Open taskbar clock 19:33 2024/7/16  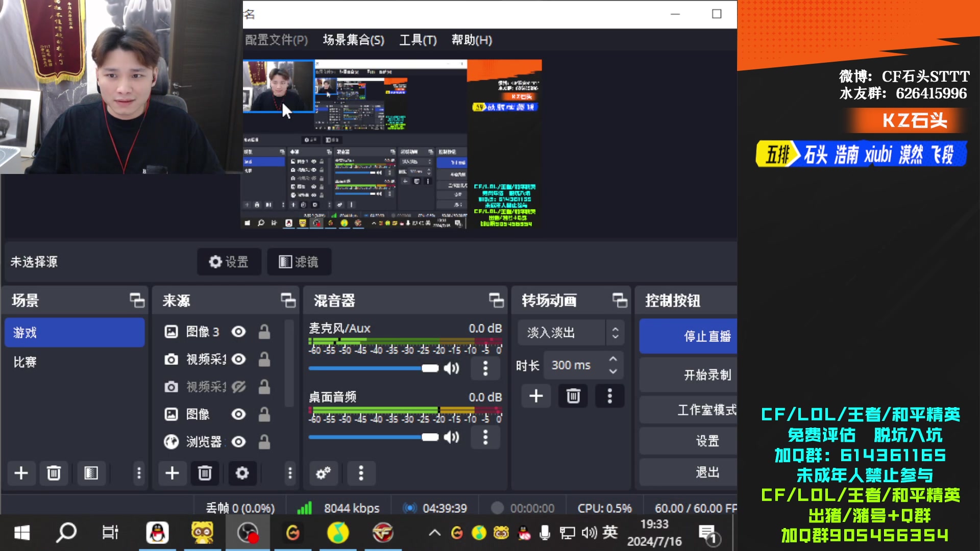pyautogui.click(x=654, y=533)
